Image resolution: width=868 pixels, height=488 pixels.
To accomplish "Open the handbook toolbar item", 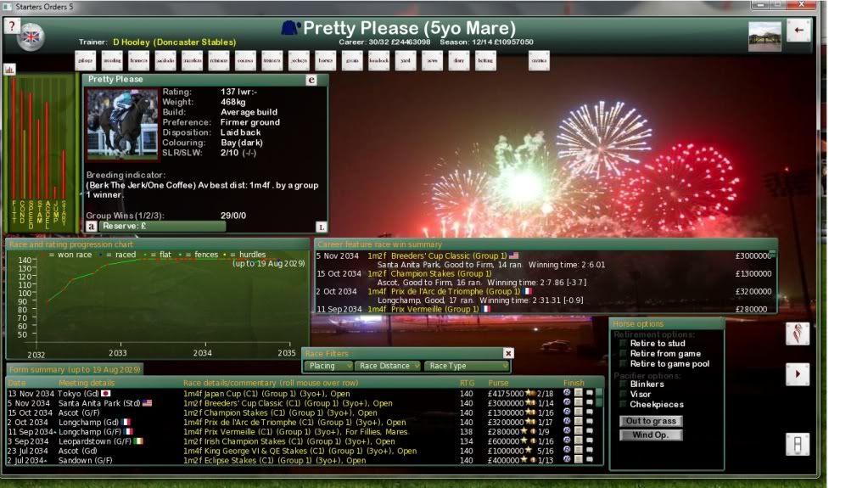I will coord(378,60).
